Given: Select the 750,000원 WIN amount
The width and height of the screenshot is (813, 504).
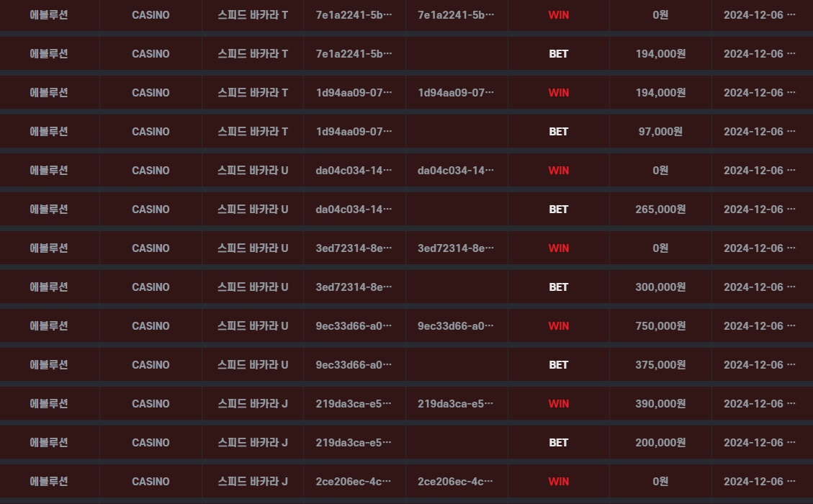Looking at the screenshot, I should 660,326.
